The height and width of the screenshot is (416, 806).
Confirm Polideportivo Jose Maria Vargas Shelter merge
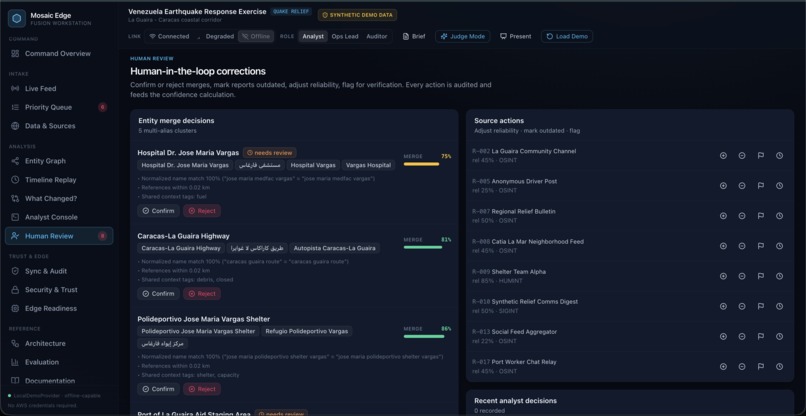[158, 389]
